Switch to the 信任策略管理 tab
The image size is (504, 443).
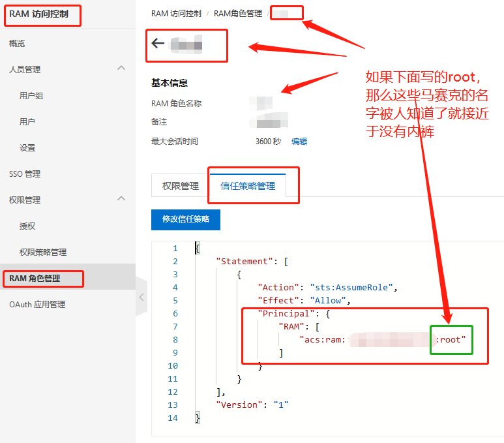point(248,186)
